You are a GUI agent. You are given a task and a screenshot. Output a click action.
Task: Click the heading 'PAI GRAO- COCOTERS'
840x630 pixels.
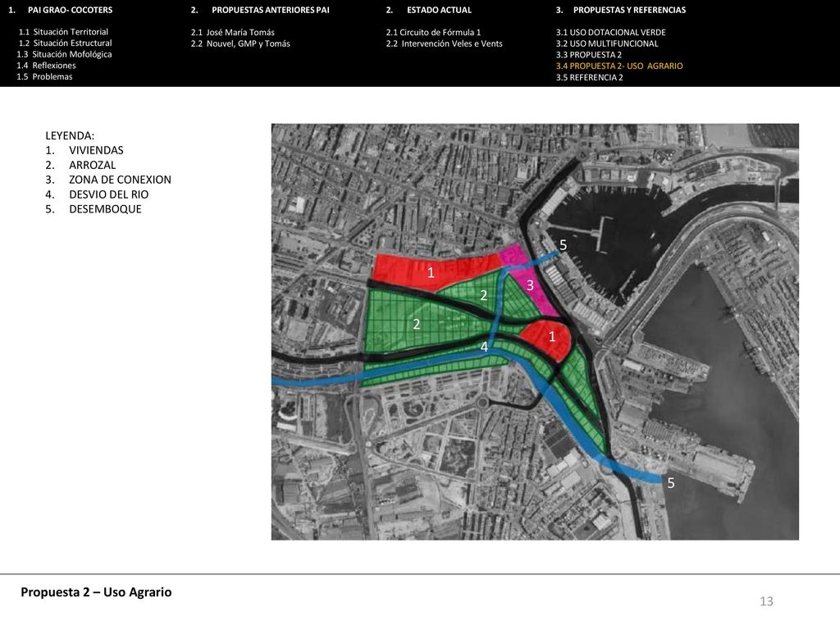tap(71, 10)
